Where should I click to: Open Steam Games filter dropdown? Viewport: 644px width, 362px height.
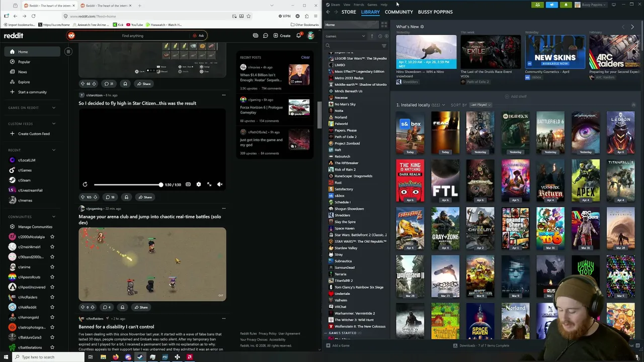point(346,36)
